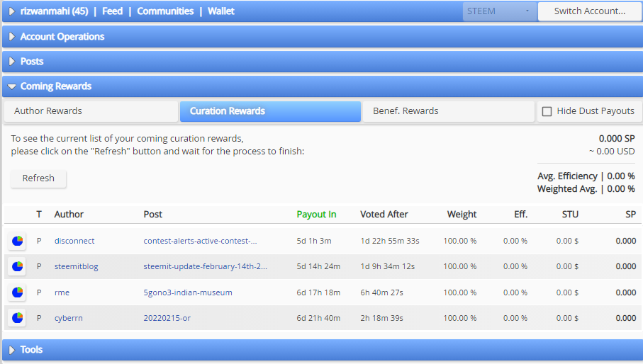Click the Refresh button

pos(38,178)
